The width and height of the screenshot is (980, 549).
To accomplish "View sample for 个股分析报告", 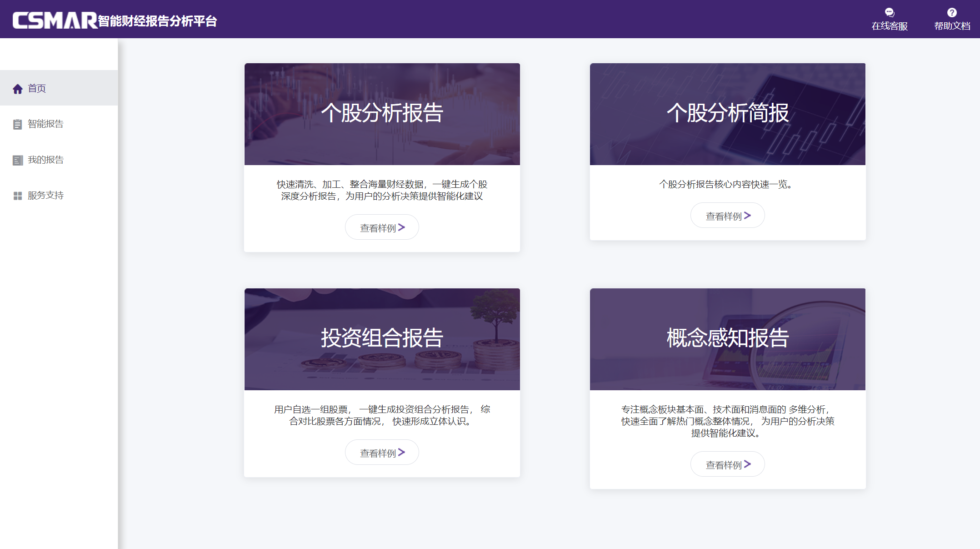I will coord(382,227).
